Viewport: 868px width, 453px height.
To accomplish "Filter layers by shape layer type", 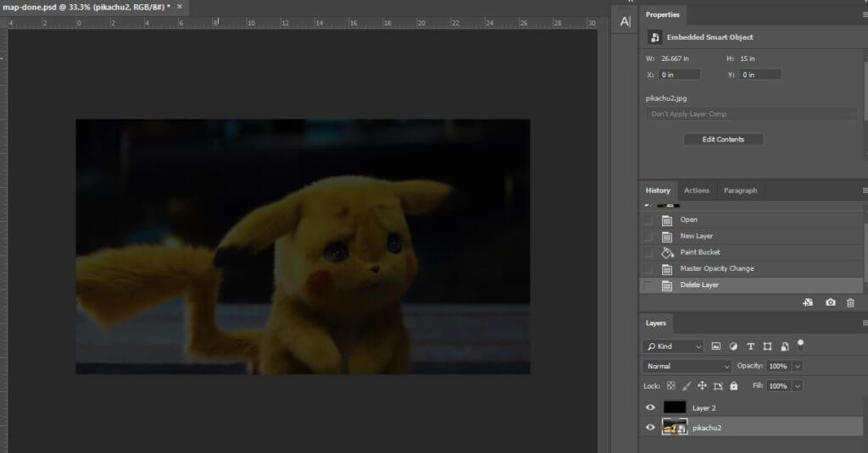I will 767,346.
